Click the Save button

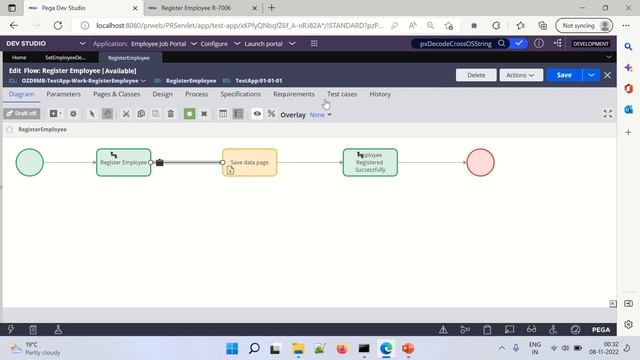point(564,75)
